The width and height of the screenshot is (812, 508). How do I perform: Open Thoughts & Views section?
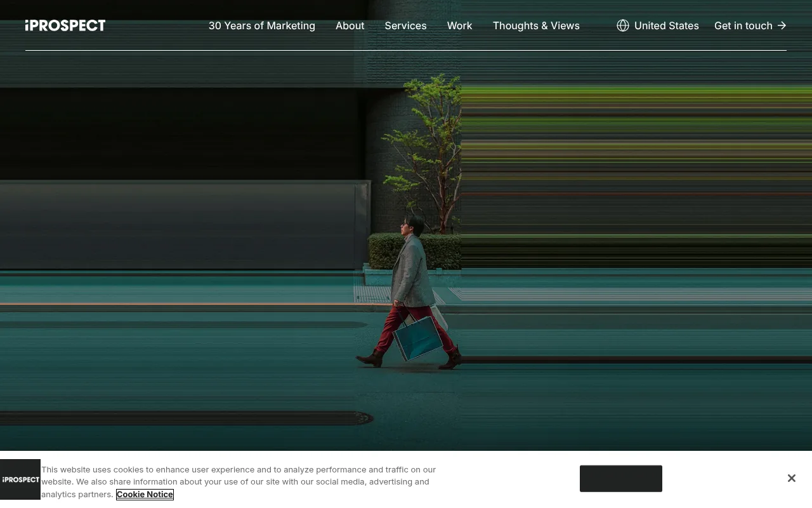[536, 25]
